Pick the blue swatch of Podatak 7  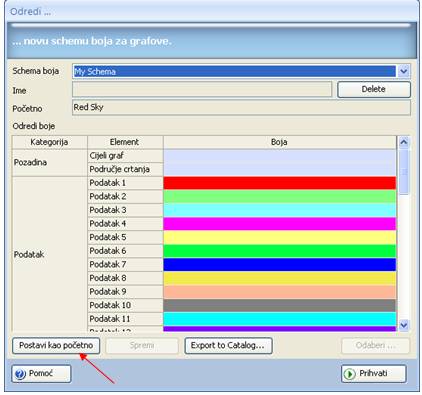point(280,265)
